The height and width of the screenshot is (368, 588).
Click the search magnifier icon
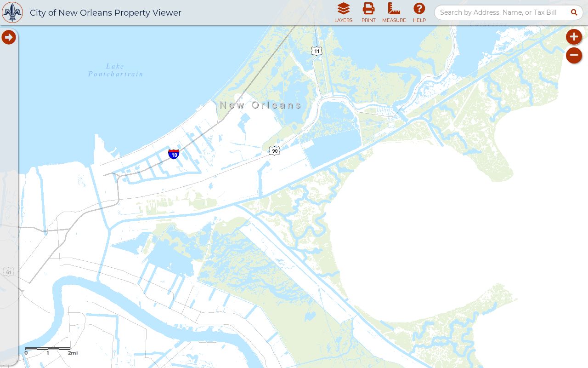[574, 12]
